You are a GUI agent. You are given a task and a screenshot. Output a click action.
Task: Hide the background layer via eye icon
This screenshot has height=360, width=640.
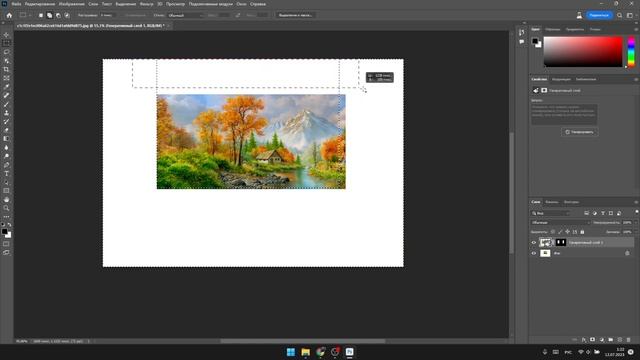coord(533,253)
